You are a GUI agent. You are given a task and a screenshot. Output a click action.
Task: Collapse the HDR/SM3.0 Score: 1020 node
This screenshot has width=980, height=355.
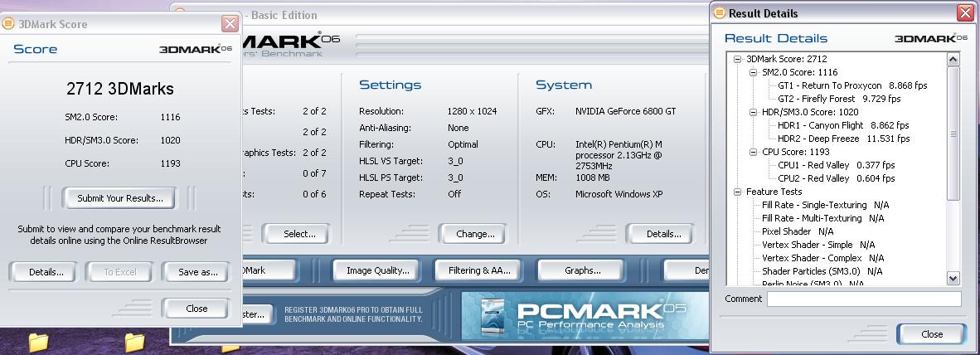point(753,113)
